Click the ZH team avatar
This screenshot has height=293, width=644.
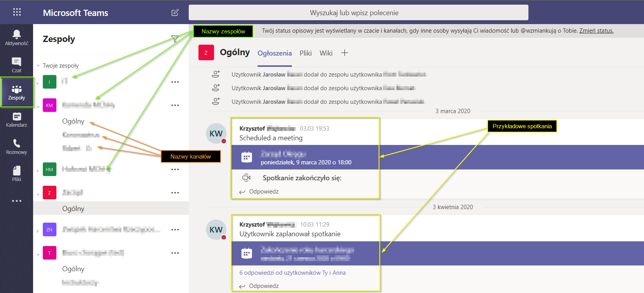click(x=49, y=230)
